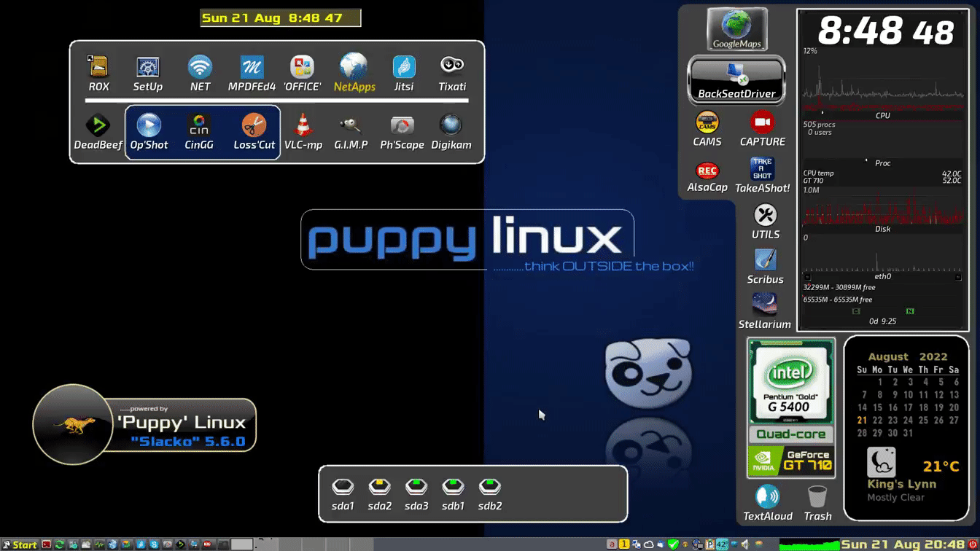Click the large 8:48 digital clock

coord(886,31)
